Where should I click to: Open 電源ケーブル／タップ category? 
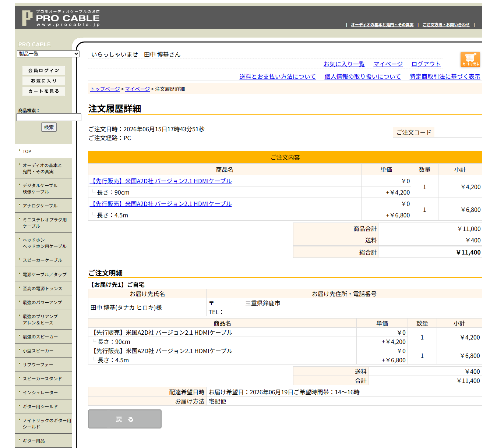pos(43,274)
